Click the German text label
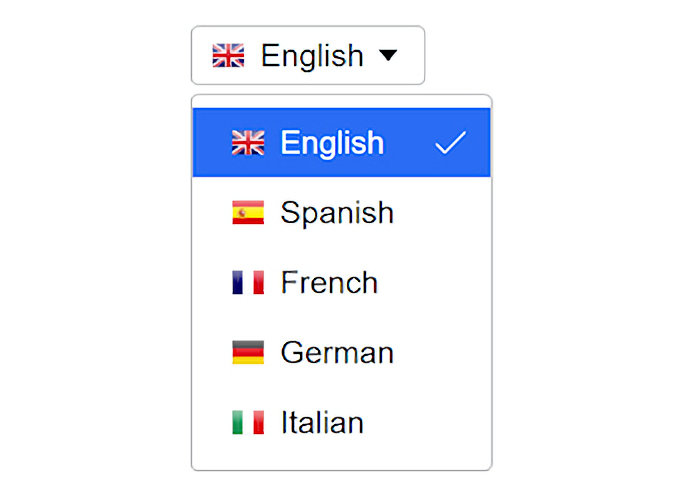The width and height of the screenshot is (700, 500). (x=337, y=353)
